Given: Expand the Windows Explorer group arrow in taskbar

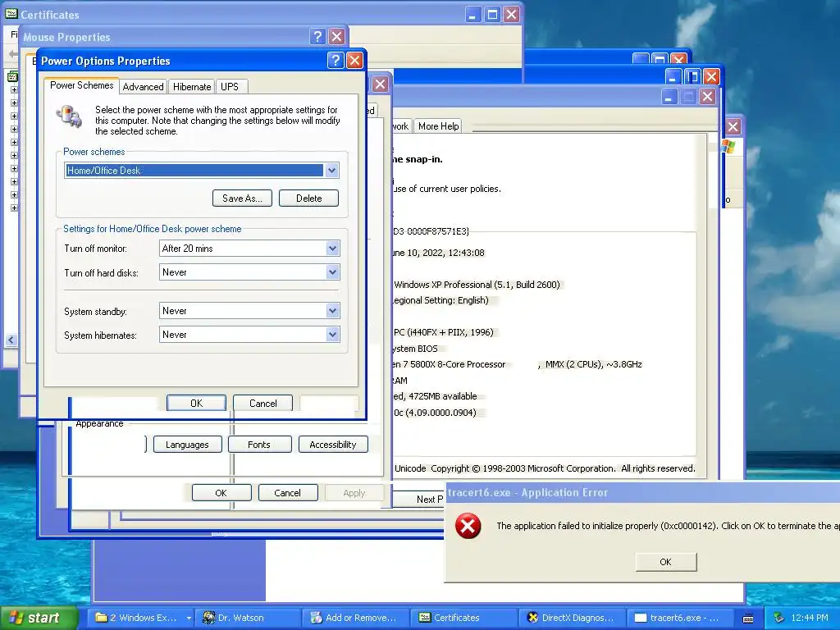Looking at the screenshot, I should pyautogui.click(x=189, y=618).
